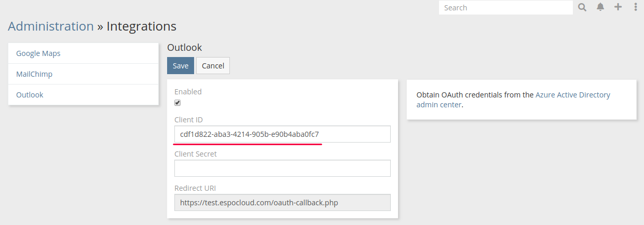Select Outlook in the integrations list
The width and height of the screenshot is (644, 225).
click(x=30, y=95)
